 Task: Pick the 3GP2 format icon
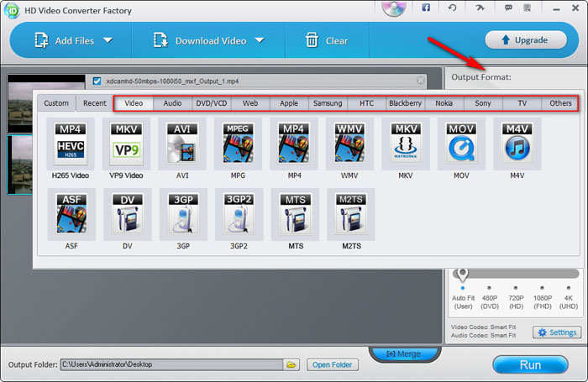(x=239, y=214)
